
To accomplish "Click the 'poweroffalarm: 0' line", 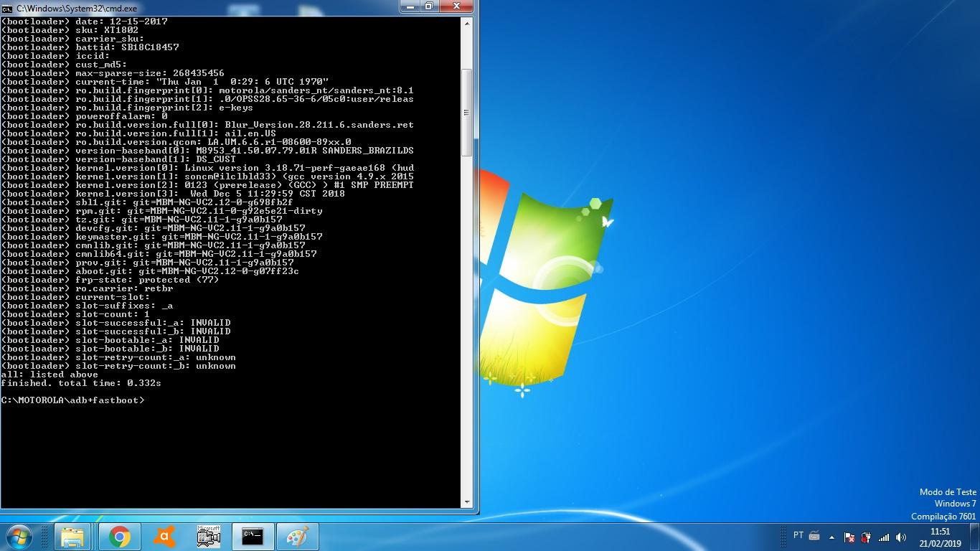I will coord(84,116).
